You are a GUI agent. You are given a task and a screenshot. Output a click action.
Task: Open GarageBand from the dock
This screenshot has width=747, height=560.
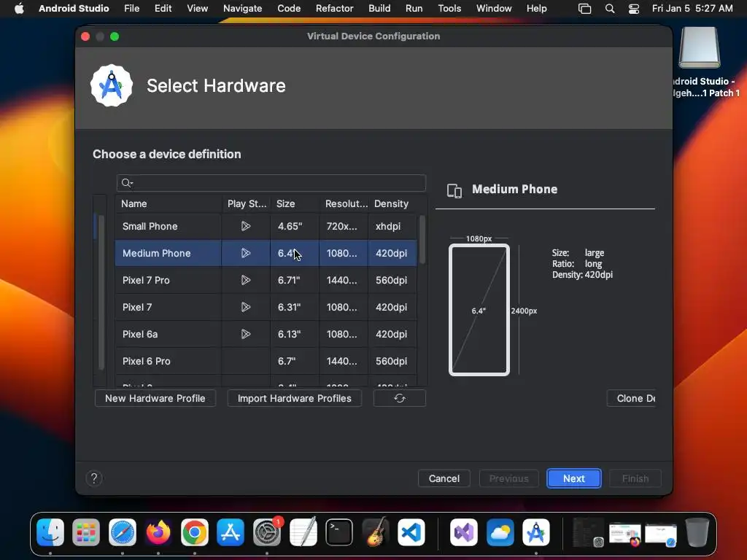376,532
